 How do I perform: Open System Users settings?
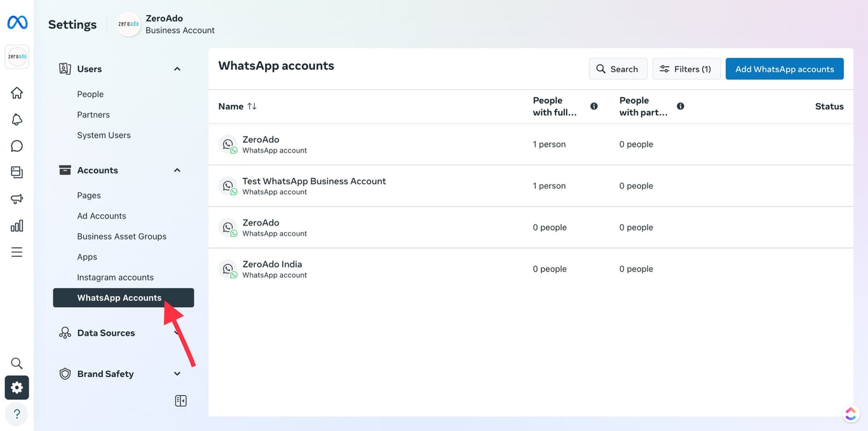pyautogui.click(x=104, y=135)
